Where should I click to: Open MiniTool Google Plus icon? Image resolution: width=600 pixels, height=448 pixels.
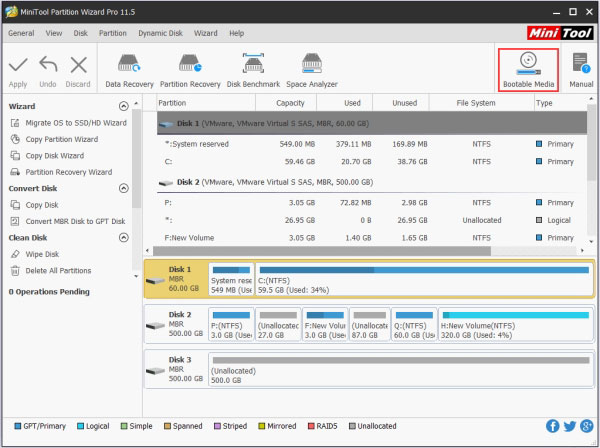coord(586,426)
